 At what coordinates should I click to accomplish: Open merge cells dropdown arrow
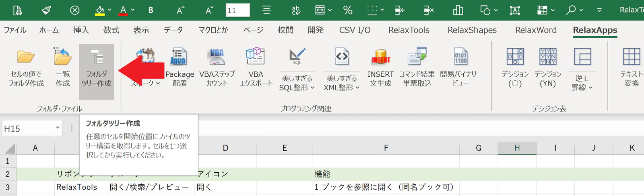coord(330,10)
